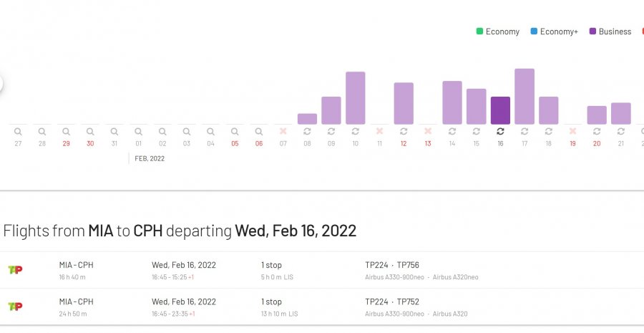The height and width of the screenshot is (333, 644).
Task: Click the TAP logo on first flight row
Action: coord(15,270)
